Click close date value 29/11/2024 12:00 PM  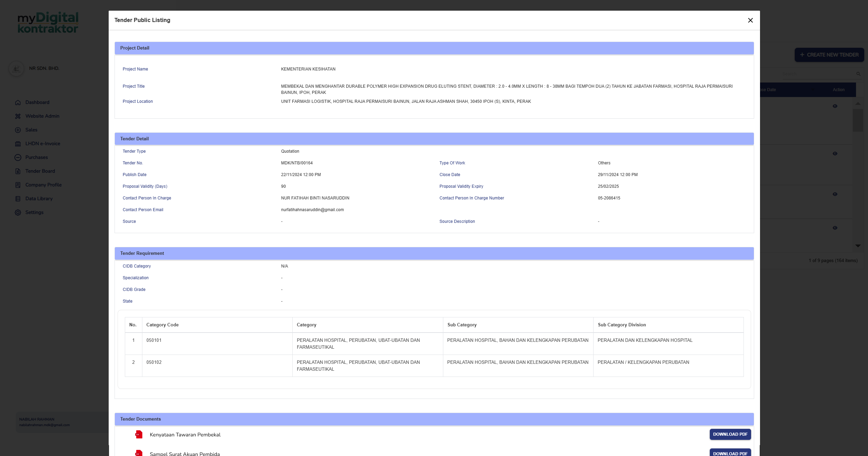pyautogui.click(x=618, y=175)
